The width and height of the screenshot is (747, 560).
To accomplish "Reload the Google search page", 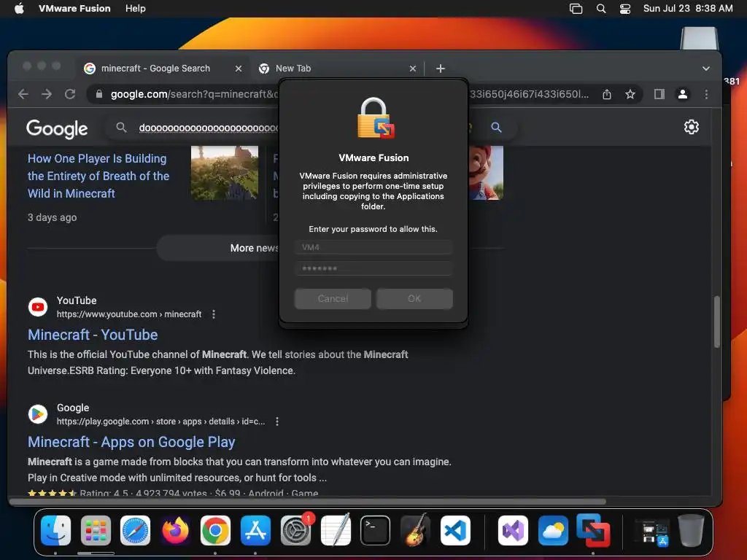I will tap(70, 94).
